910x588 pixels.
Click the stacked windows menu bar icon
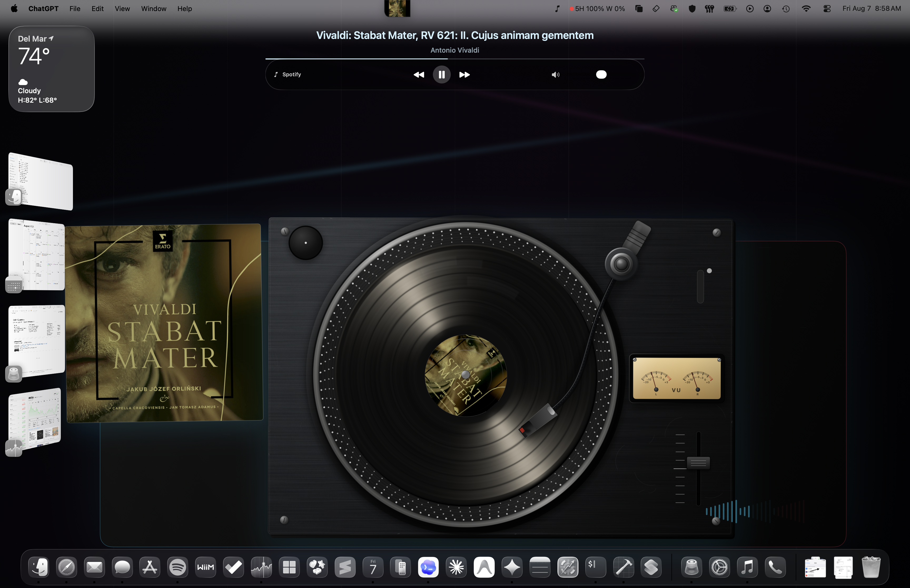point(639,8)
